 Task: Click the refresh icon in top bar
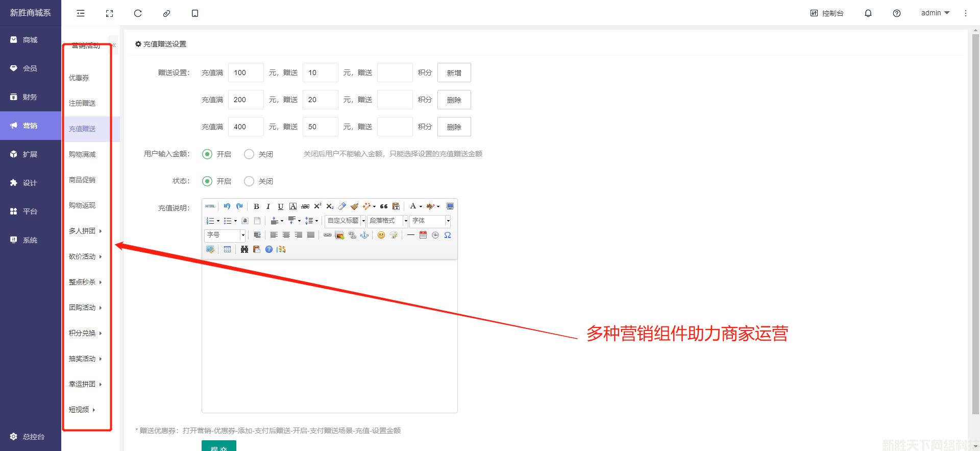pos(138,13)
